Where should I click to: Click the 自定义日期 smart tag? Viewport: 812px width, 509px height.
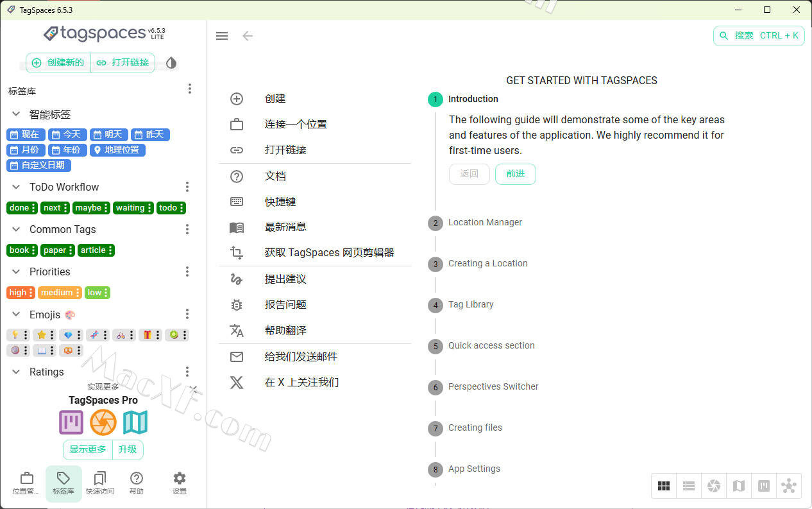[x=38, y=165]
